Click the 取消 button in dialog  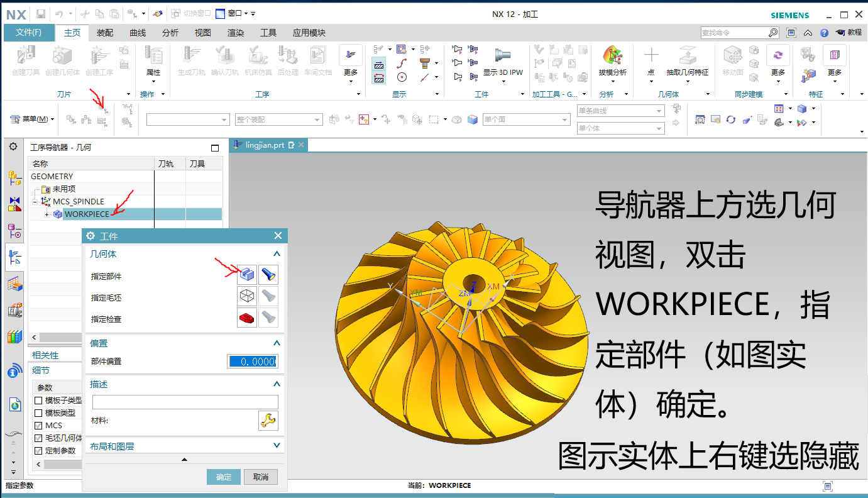click(x=261, y=477)
